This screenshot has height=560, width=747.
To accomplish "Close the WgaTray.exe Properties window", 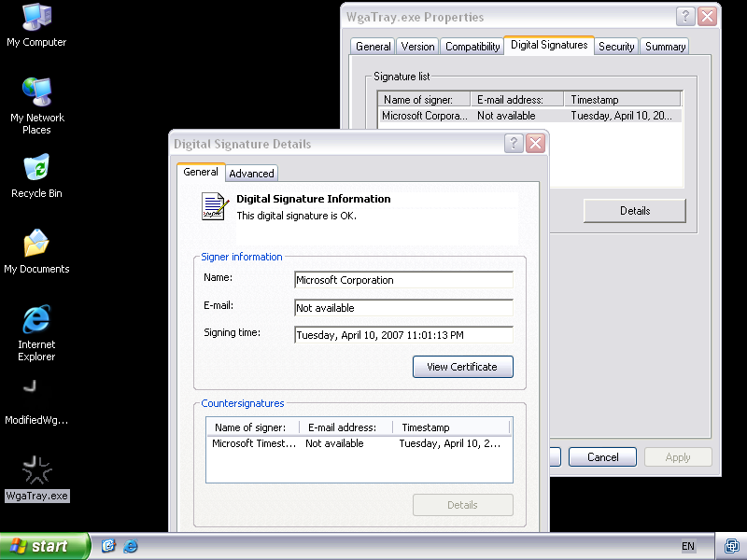I will click(x=708, y=16).
